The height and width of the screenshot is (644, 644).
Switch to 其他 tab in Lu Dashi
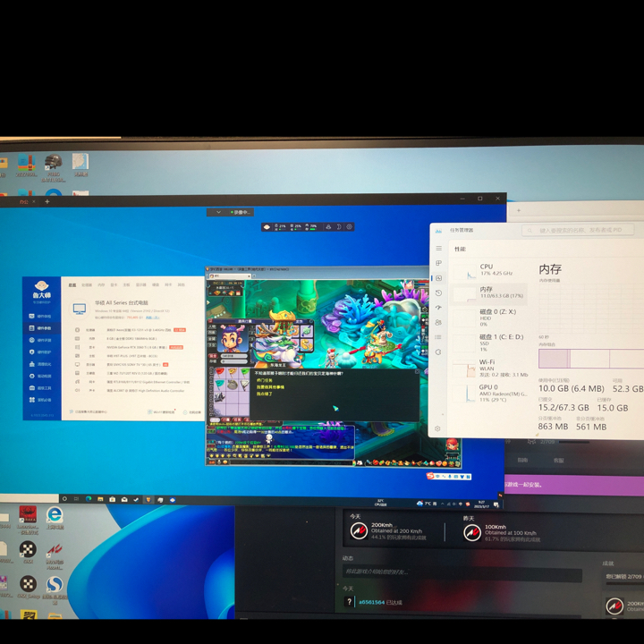click(x=181, y=284)
